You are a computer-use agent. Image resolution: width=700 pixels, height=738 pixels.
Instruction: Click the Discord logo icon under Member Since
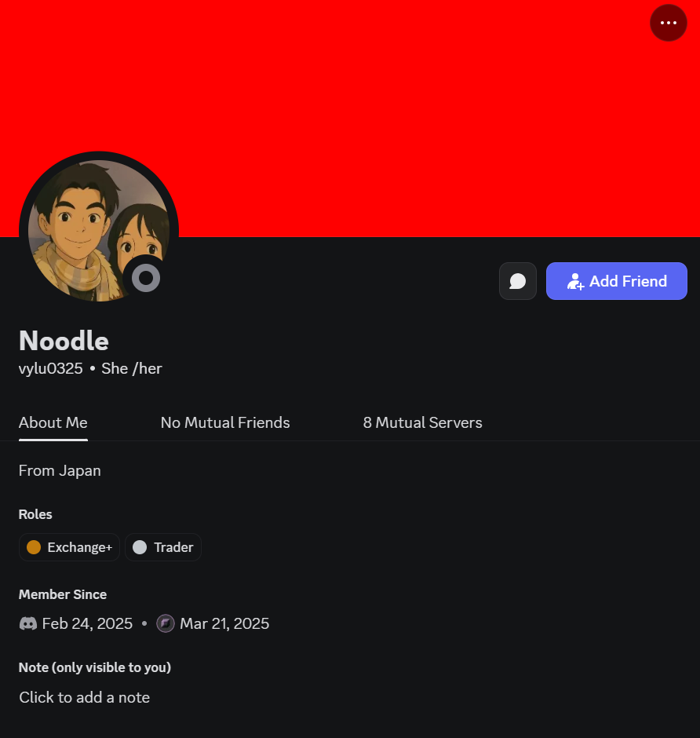pyautogui.click(x=28, y=623)
